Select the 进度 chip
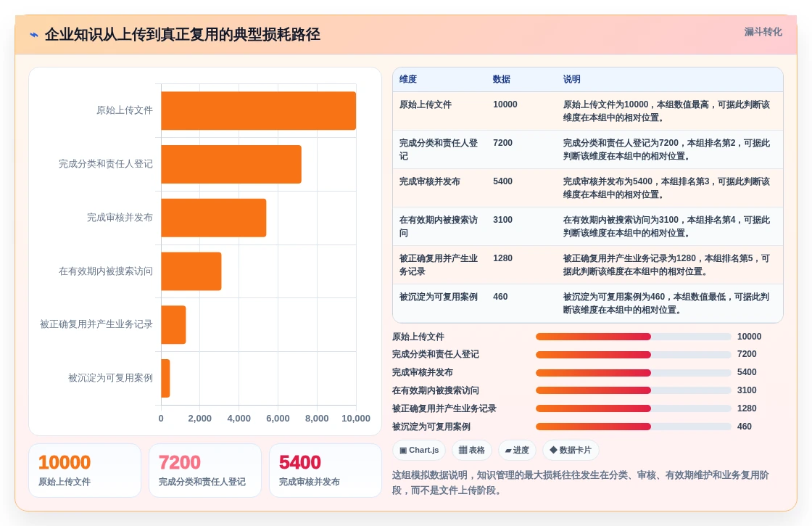 [x=517, y=450]
